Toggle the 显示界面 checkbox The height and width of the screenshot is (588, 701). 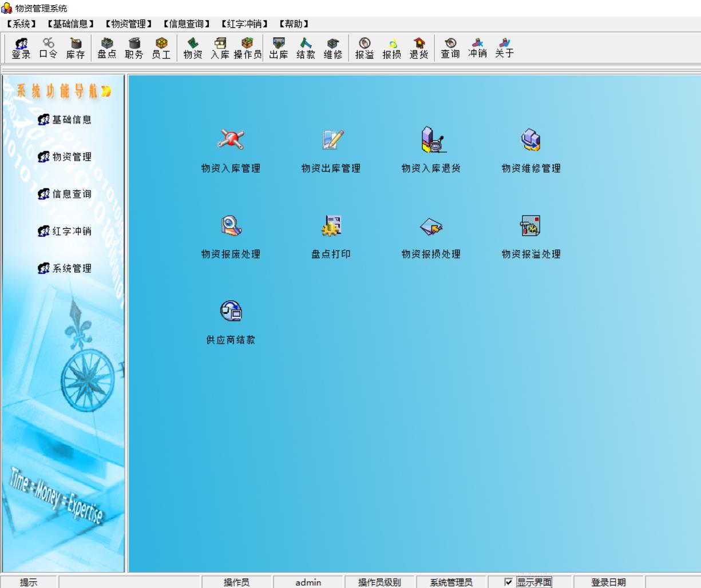pyautogui.click(x=508, y=582)
